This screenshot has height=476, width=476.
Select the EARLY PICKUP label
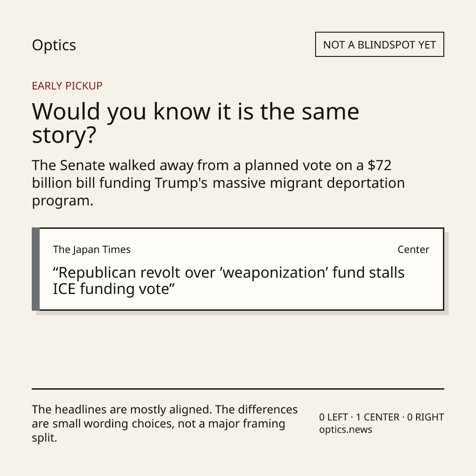coord(67,86)
